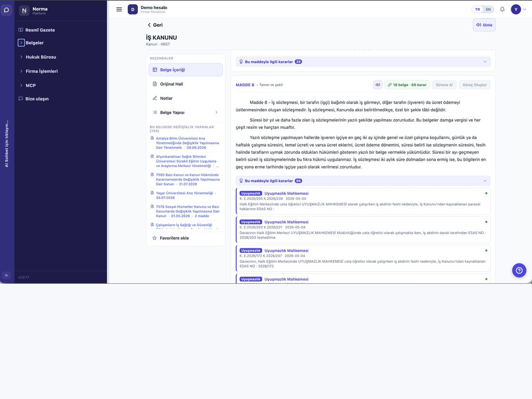This screenshot has height=399, width=532.
Task: Open Antalya Bilim Üniversitesi amendment link
Action: coord(187,143)
